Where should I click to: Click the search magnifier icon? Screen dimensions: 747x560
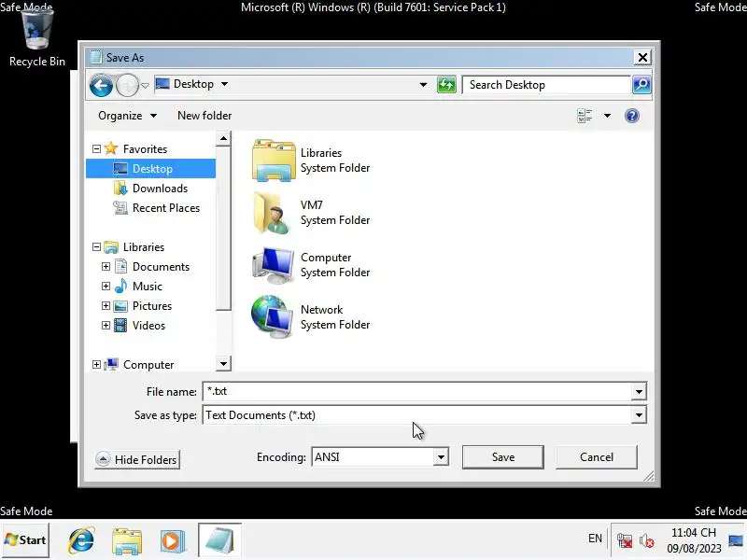641,85
